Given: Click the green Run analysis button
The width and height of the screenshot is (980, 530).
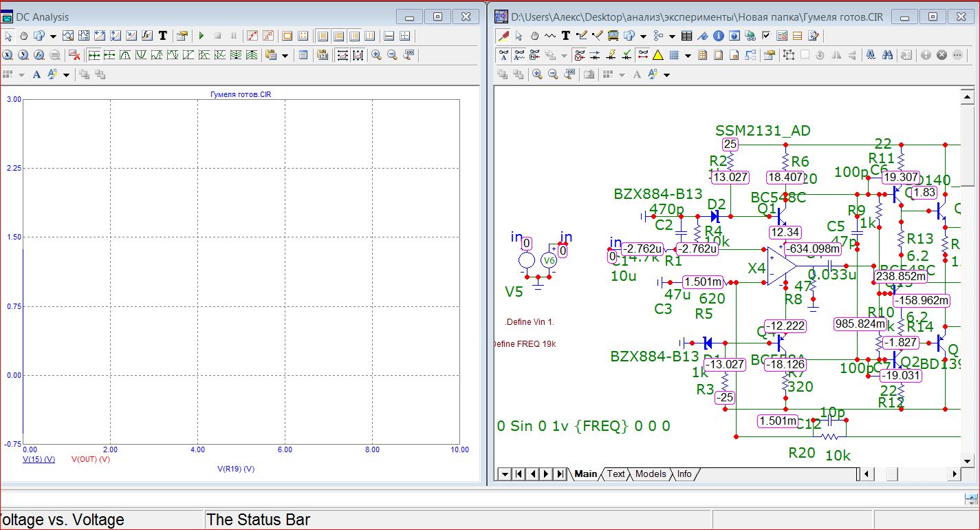Looking at the screenshot, I should [x=202, y=36].
